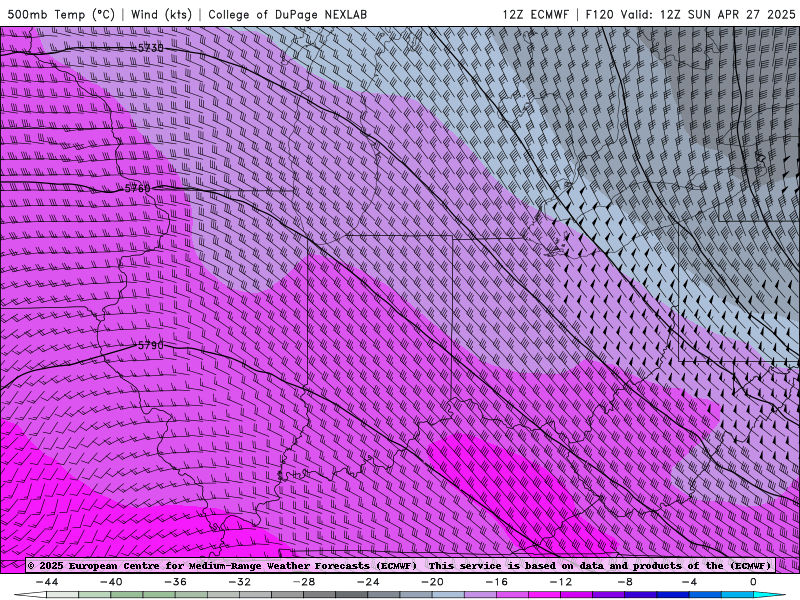Click the 5730 height contour label

point(151,48)
